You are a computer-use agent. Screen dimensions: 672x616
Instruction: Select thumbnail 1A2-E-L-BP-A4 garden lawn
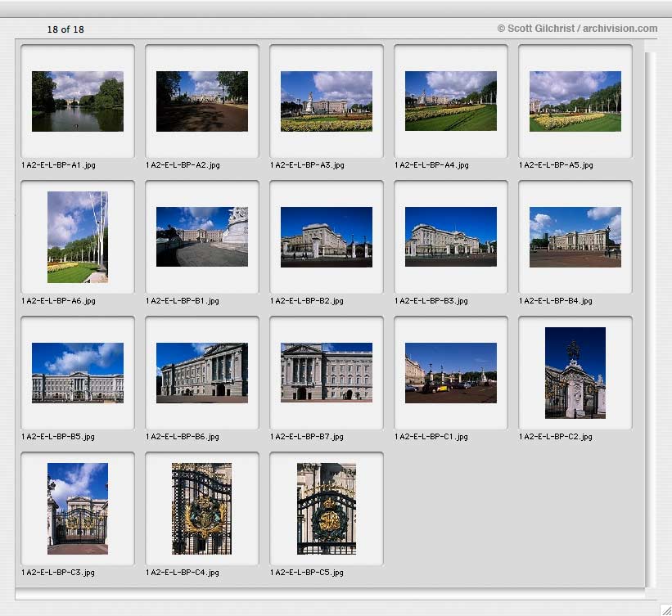tap(451, 101)
